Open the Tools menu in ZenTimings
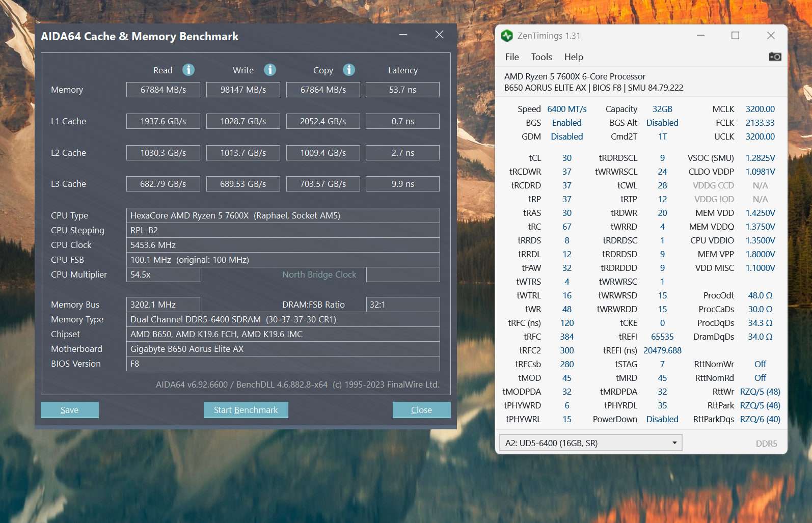The height and width of the screenshot is (523, 812). tap(542, 57)
